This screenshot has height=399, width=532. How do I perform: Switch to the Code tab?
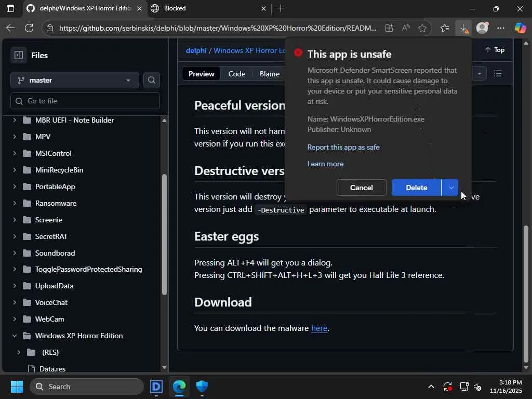[236, 74]
